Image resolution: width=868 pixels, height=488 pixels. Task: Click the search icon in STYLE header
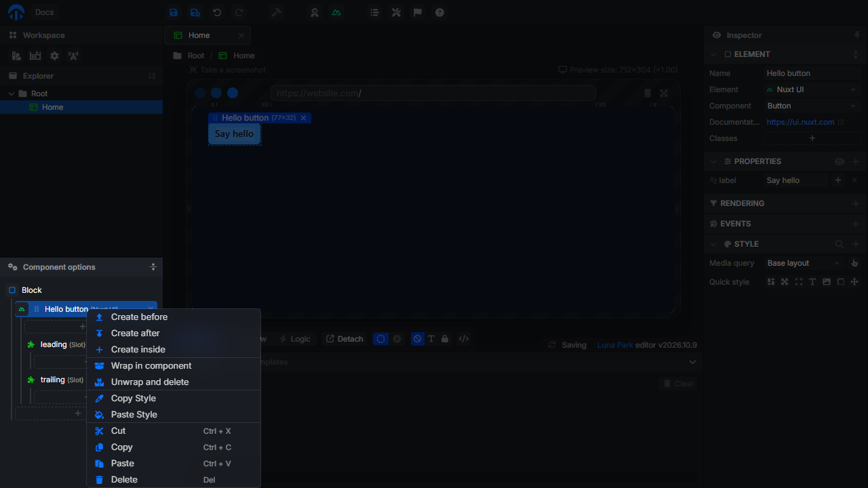pyautogui.click(x=840, y=244)
